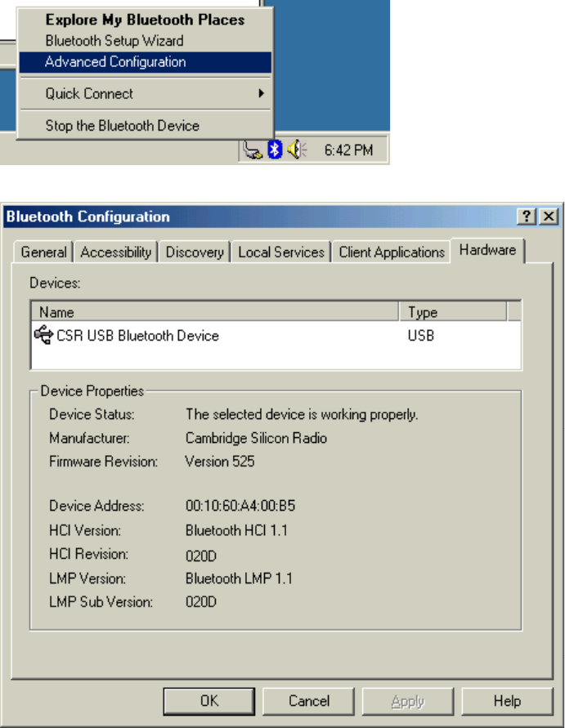This screenshot has width=565, height=728.
Task: Click the Devices: label
Action: pos(55,283)
